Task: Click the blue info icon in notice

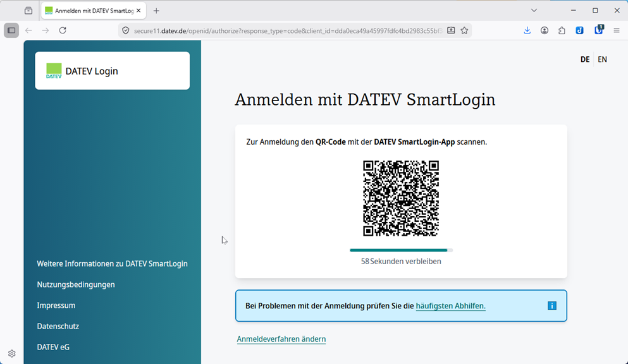Action: 552,306
